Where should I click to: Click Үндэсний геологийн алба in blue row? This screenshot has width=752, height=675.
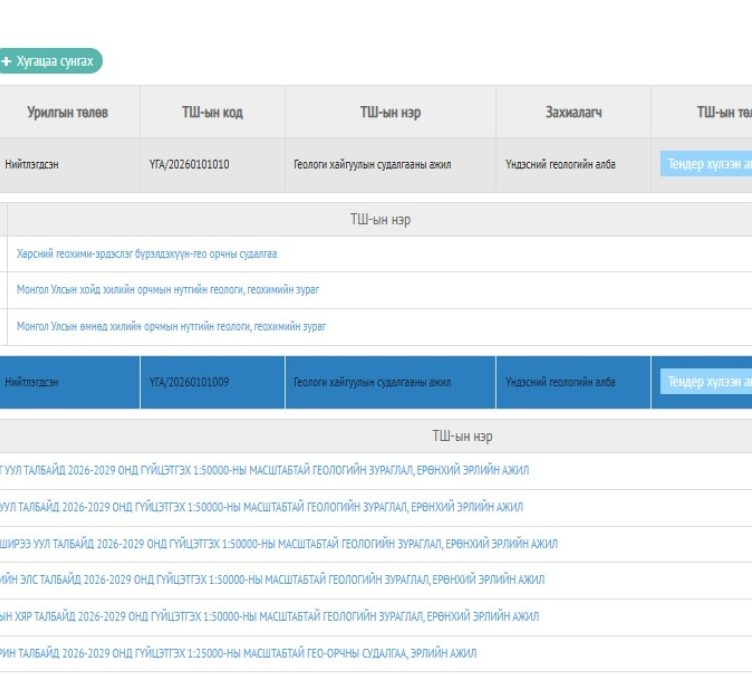pyautogui.click(x=560, y=382)
